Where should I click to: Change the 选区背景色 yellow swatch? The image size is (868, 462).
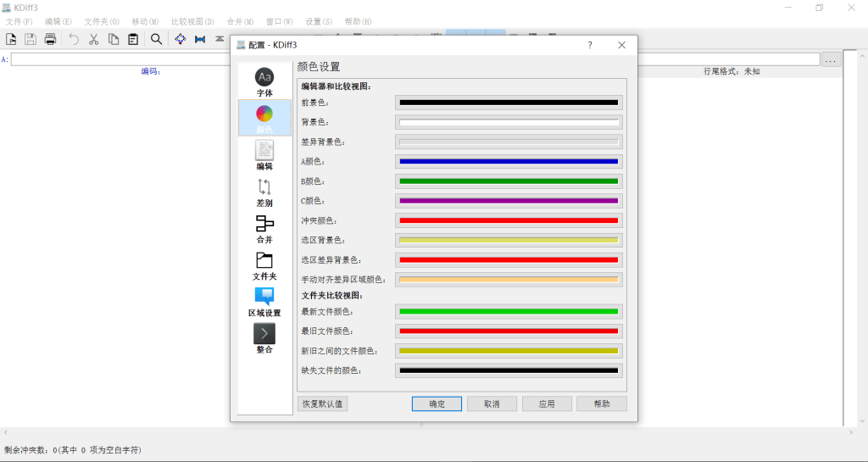tap(509, 240)
